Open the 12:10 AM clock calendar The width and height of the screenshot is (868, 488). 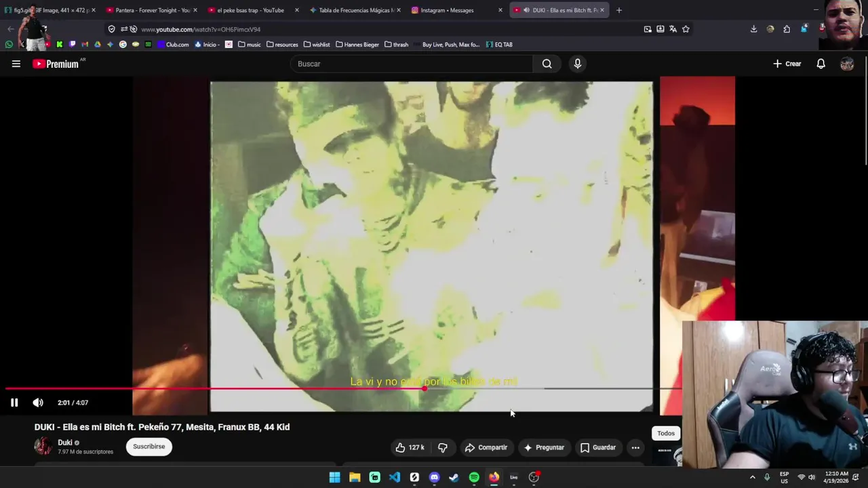pos(837,477)
